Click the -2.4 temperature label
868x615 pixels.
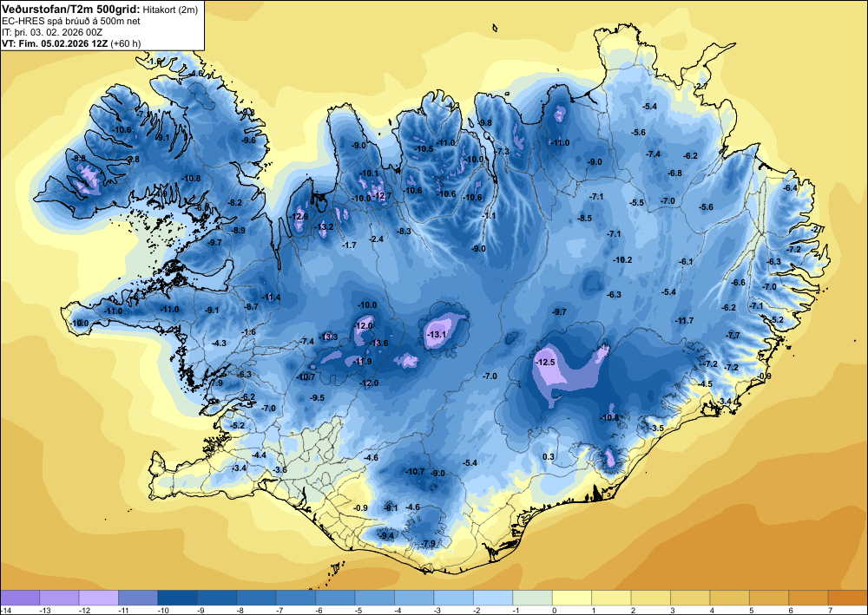click(x=377, y=239)
